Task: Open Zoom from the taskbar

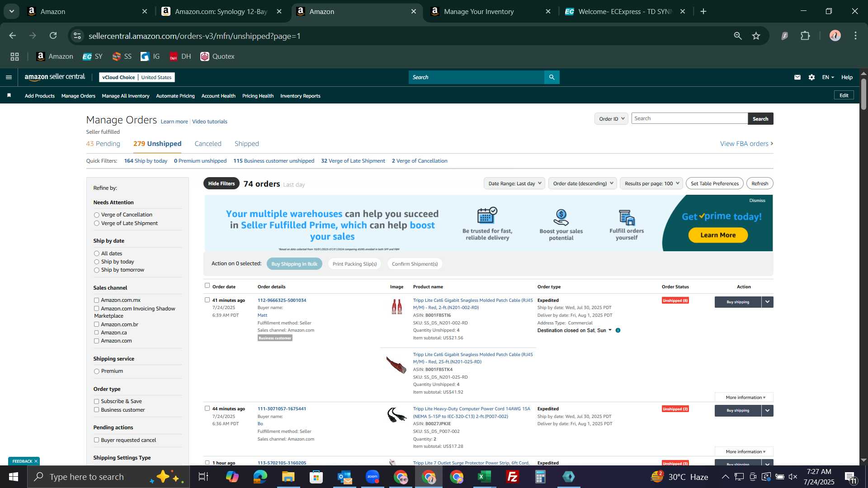Action: click(x=373, y=477)
